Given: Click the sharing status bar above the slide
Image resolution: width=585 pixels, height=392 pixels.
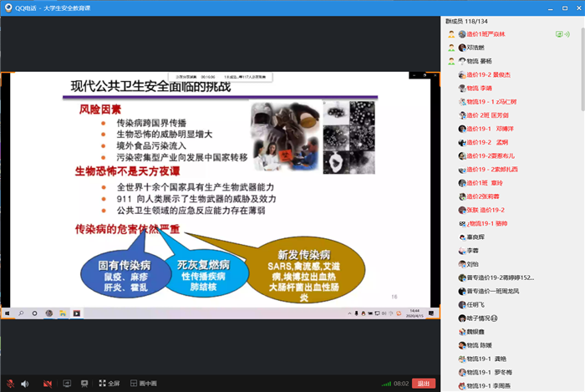Looking at the screenshot, I should coord(221,77).
